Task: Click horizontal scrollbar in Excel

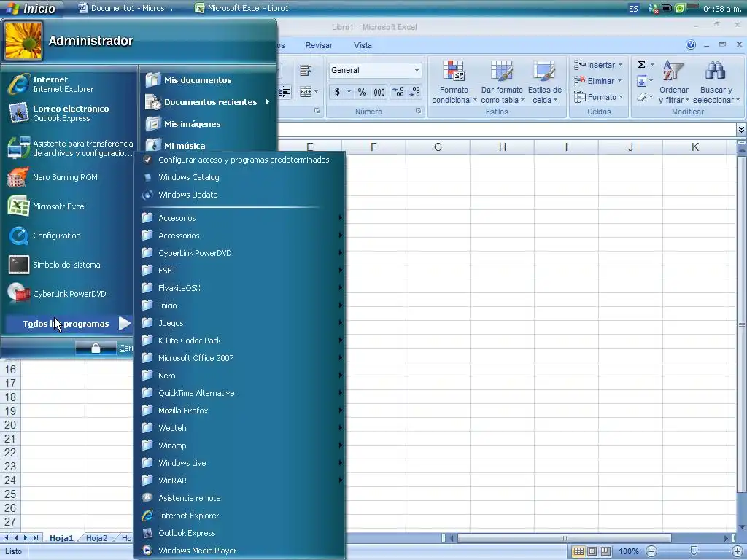Action: pos(564,538)
